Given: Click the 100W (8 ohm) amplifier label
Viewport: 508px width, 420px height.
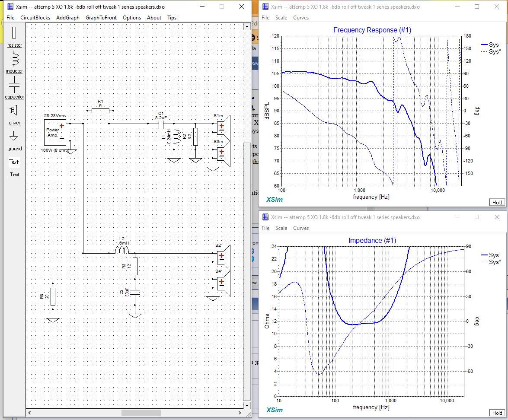Looking at the screenshot, I should point(55,150).
